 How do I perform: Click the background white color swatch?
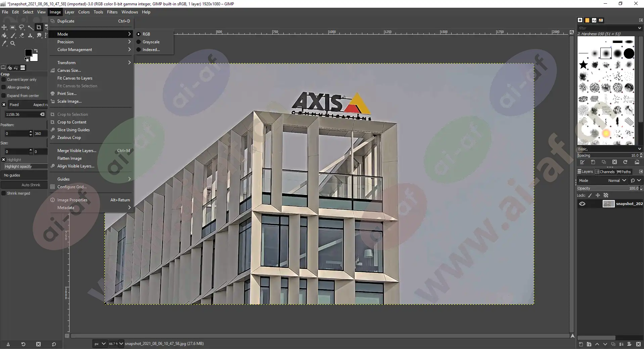tap(35, 58)
